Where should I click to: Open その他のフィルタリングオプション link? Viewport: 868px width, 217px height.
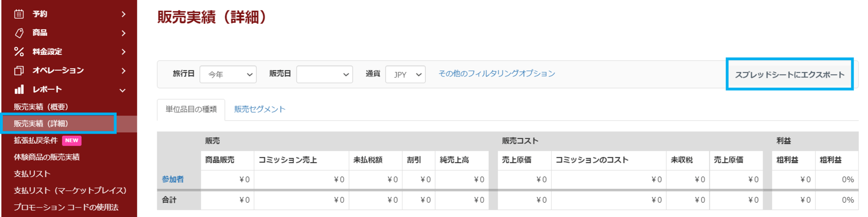coord(496,73)
